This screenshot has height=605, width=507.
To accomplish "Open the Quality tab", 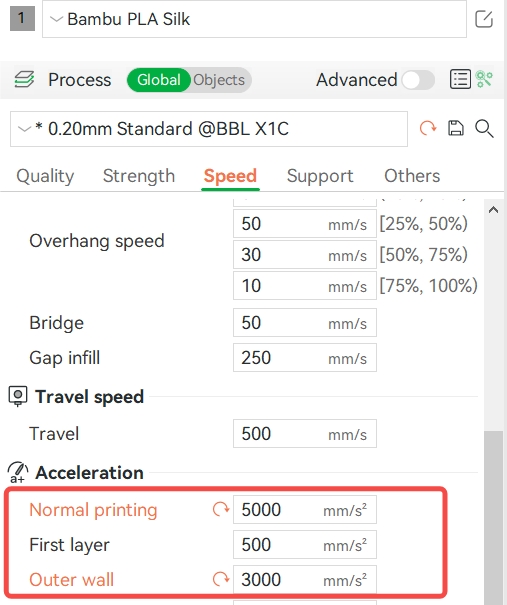I will tap(45, 176).
